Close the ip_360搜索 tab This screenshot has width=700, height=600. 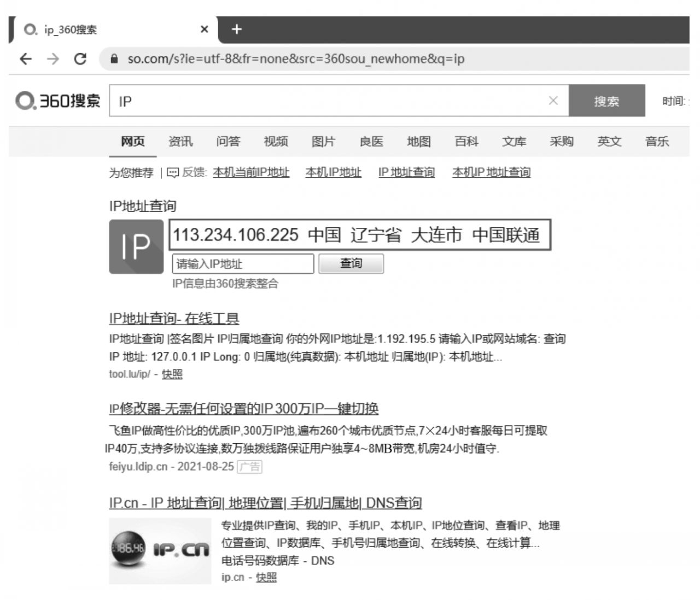pyautogui.click(x=205, y=30)
